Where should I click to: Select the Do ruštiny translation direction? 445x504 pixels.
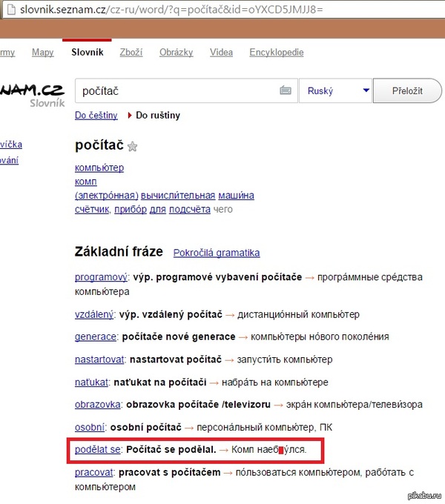pos(157,116)
